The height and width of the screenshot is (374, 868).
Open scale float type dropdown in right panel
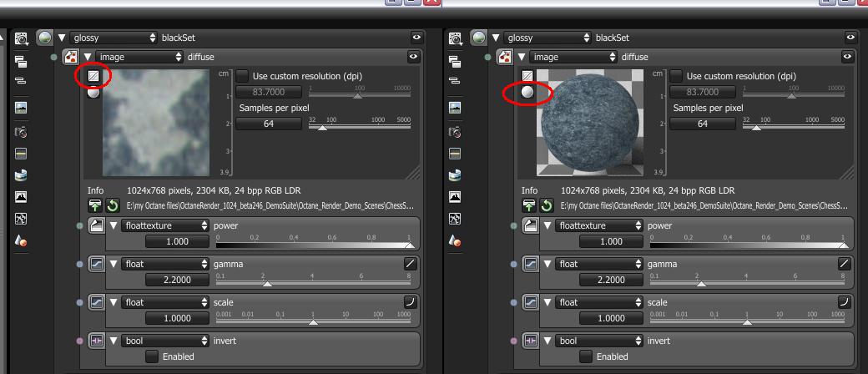point(599,302)
